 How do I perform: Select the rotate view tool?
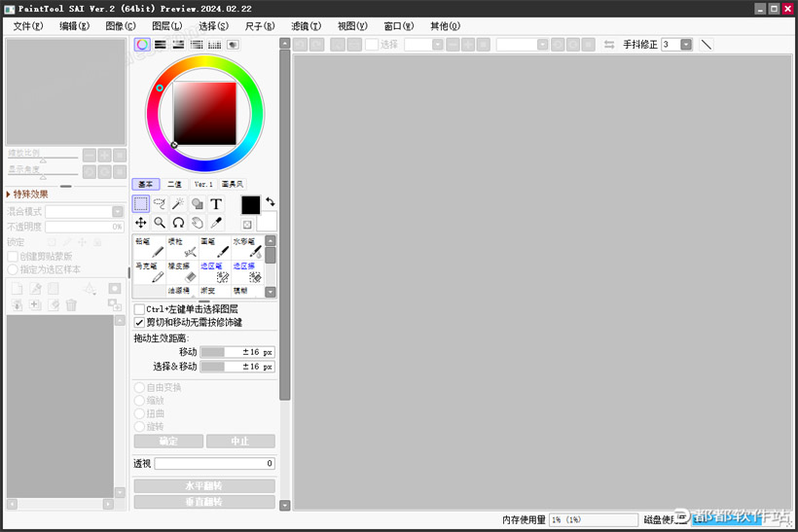(178, 223)
